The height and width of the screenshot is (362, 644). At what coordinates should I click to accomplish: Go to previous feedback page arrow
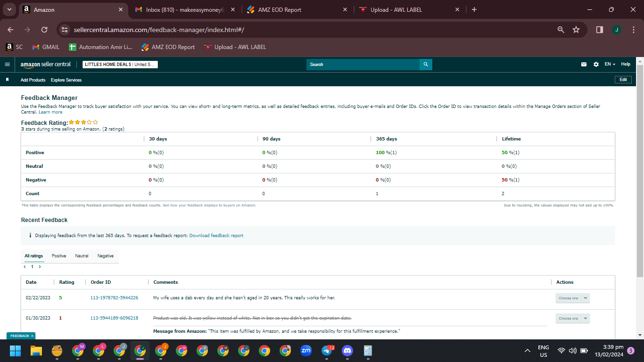[25, 267]
